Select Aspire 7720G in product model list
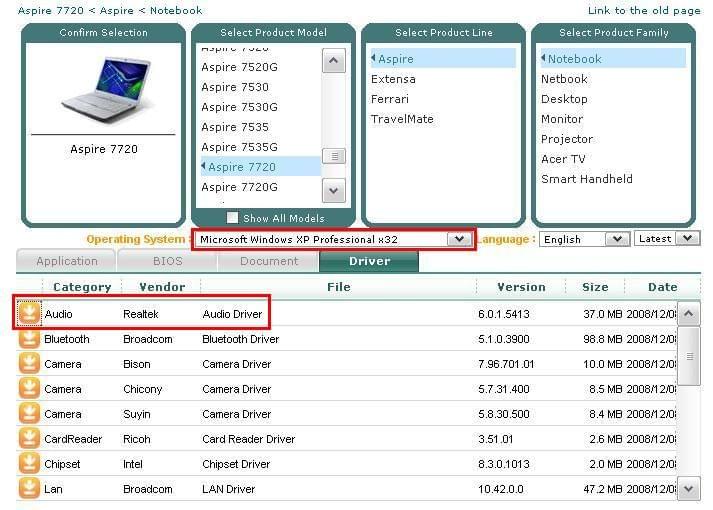 click(x=239, y=187)
